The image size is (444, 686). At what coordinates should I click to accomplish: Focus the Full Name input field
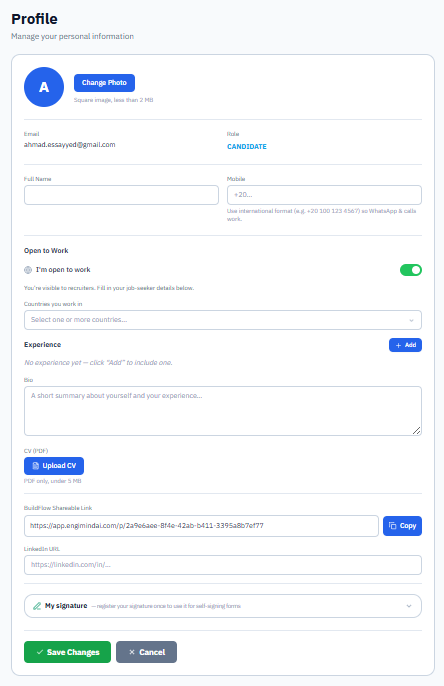pyautogui.click(x=121, y=195)
